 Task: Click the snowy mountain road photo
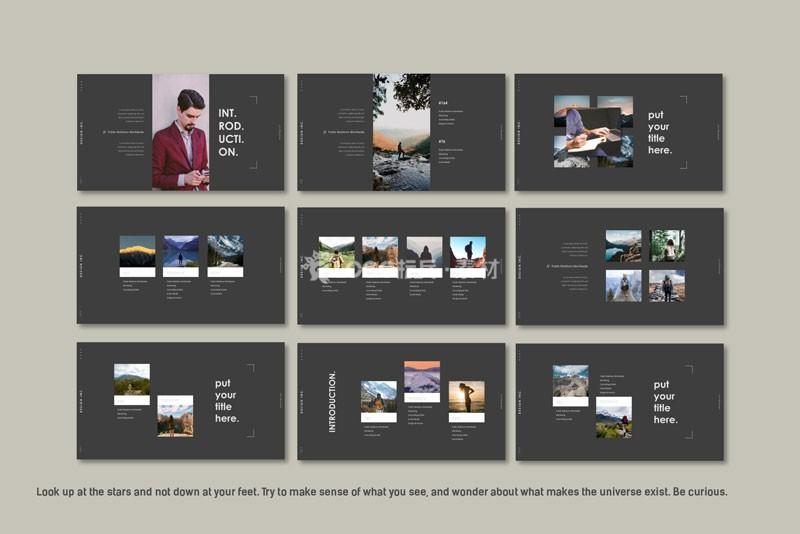(x=225, y=251)
